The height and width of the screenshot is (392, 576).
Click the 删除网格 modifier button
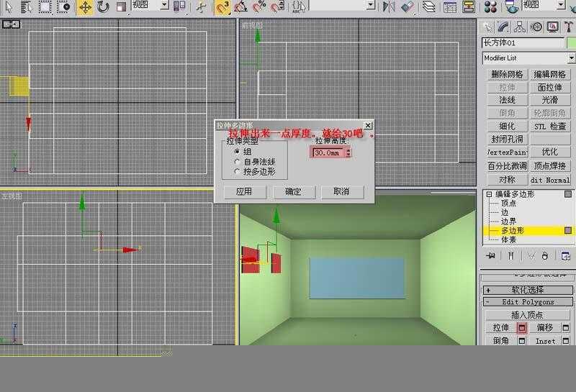coord(508,75)
